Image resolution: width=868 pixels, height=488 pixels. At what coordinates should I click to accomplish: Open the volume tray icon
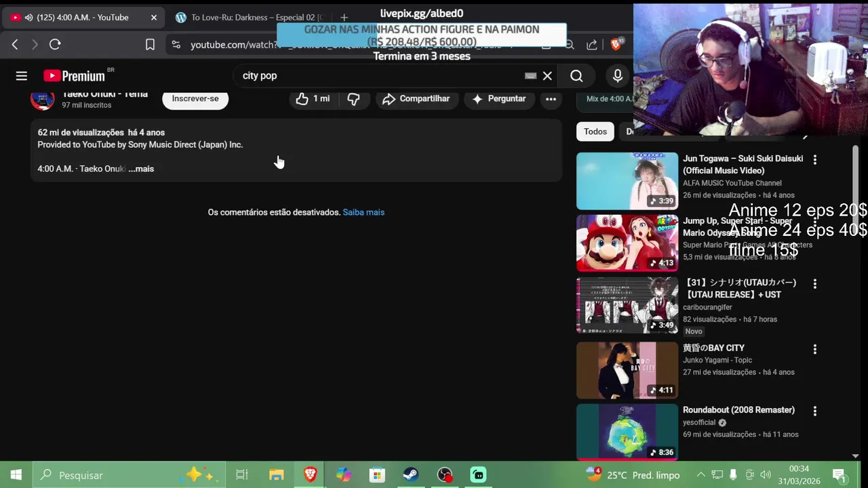click(766, 475)
